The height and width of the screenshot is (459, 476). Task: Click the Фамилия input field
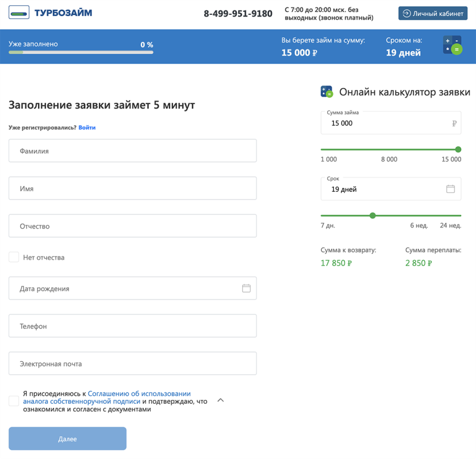(132, 151)
